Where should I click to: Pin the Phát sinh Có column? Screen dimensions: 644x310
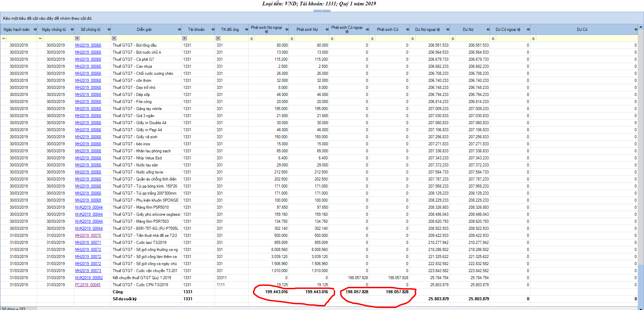(407, 30)
